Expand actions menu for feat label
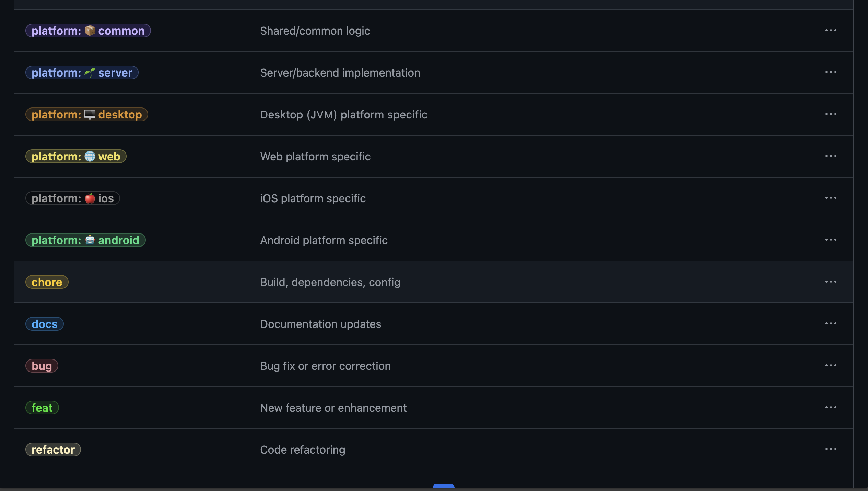 pos(831,408)
